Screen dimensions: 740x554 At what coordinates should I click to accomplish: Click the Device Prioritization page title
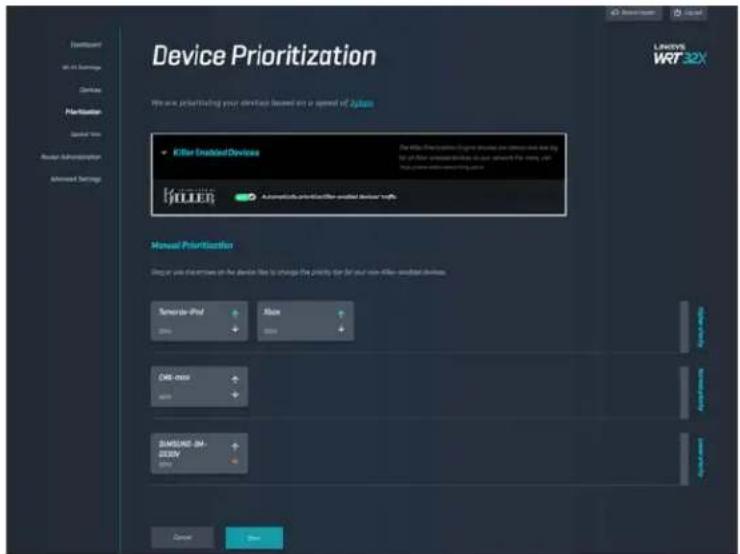tap(264, 56)
